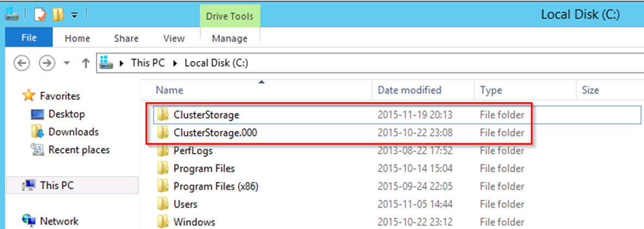
Task: Open the recent locations dropdown arrow
Action: click(x=66, y=64)
